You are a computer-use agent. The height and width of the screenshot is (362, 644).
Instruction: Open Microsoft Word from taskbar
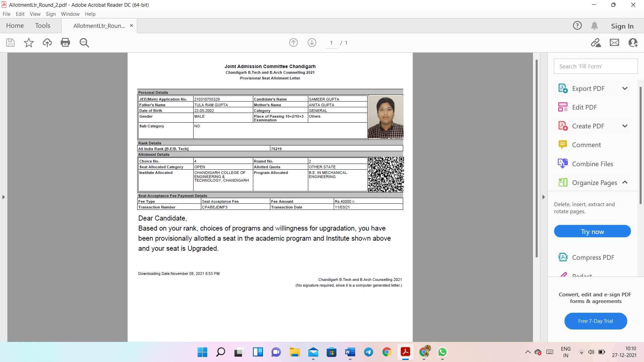tap(350, 352)
